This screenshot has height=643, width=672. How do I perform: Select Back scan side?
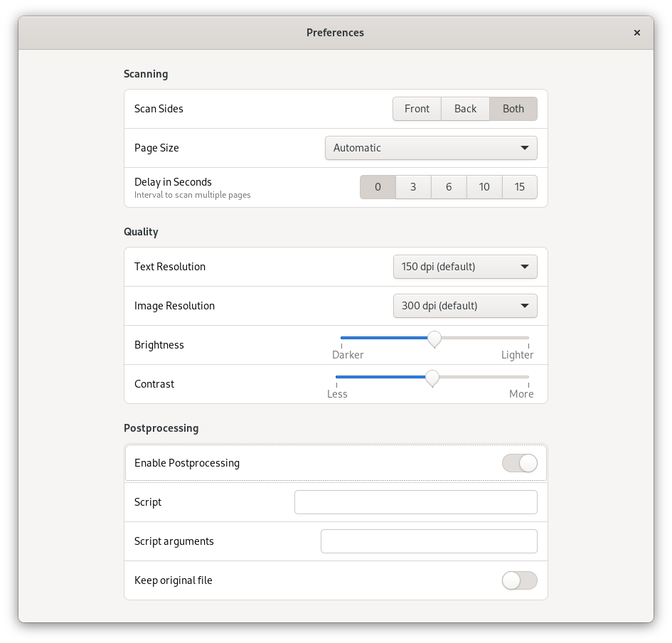click(x=466, y=109)
